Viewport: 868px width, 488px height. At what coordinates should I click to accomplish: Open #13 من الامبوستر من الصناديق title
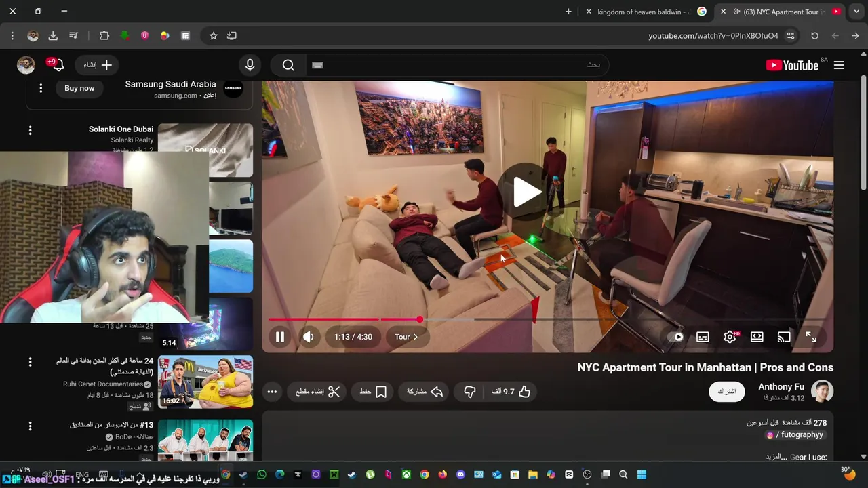(111, 425)
